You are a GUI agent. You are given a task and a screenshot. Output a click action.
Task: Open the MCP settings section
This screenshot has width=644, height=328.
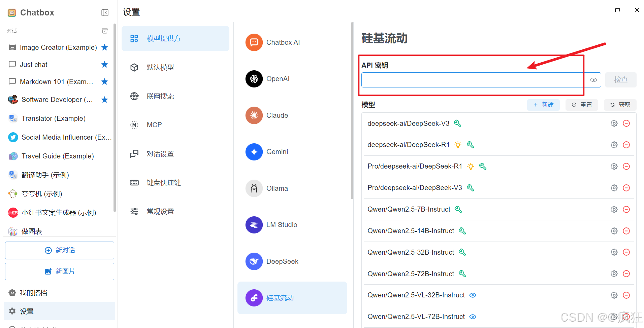click(154, 124)
